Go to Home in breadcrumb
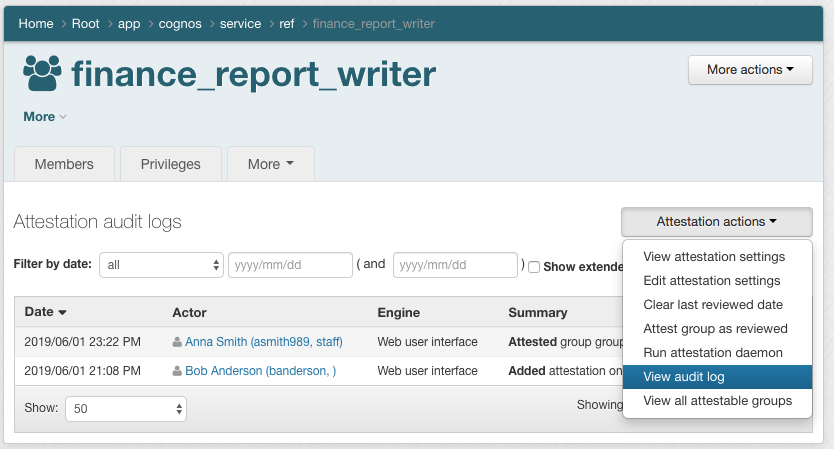Image resolution: width=834 pixels, height=449 pixels. point(36,24)
